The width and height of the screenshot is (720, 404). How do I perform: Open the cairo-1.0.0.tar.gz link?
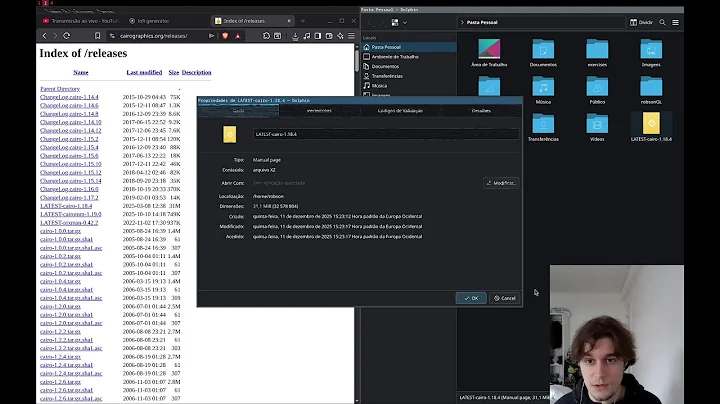[60, 231]
